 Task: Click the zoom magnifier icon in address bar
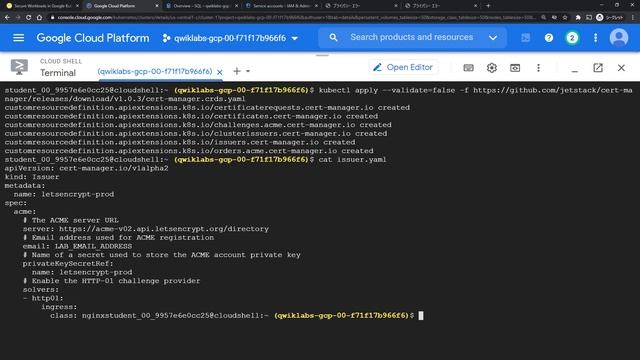click(544, 18)
